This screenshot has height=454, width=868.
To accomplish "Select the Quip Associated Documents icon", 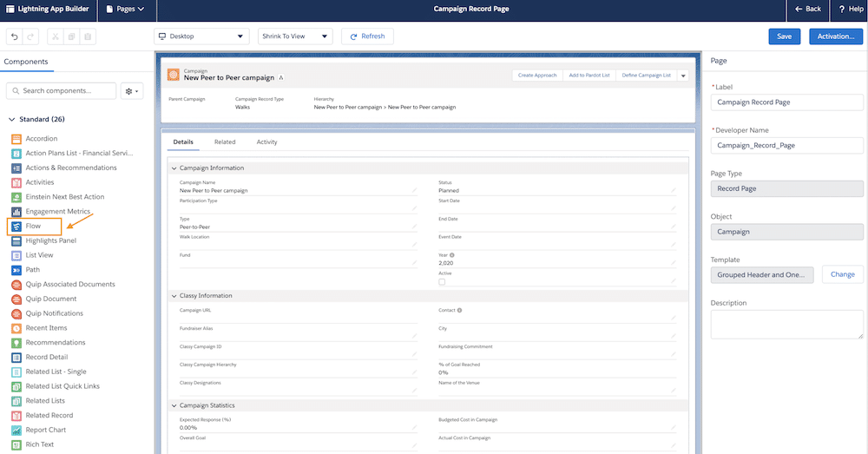I will (x=16, y=285).
